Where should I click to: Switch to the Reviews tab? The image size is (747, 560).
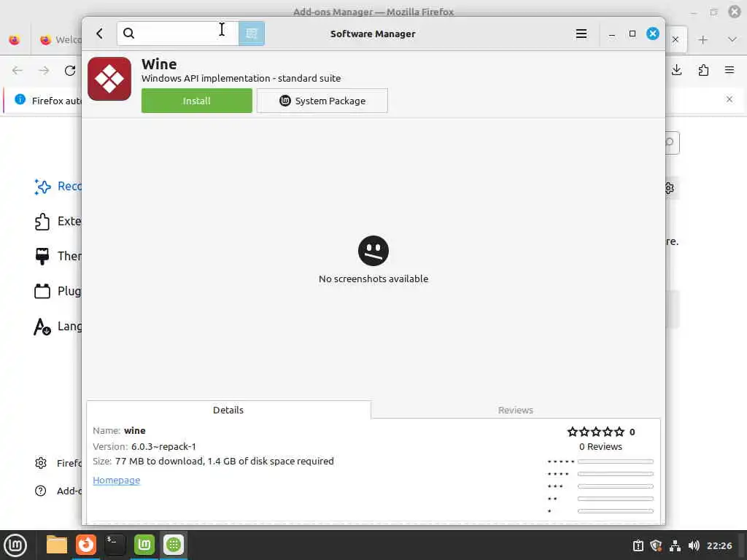(516, 410)
